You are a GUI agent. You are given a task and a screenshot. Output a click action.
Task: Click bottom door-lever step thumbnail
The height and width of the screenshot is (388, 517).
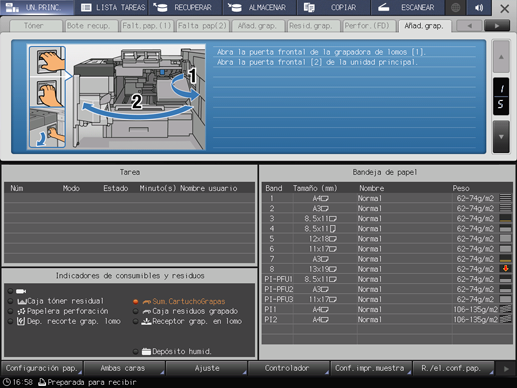click(47, 127)
